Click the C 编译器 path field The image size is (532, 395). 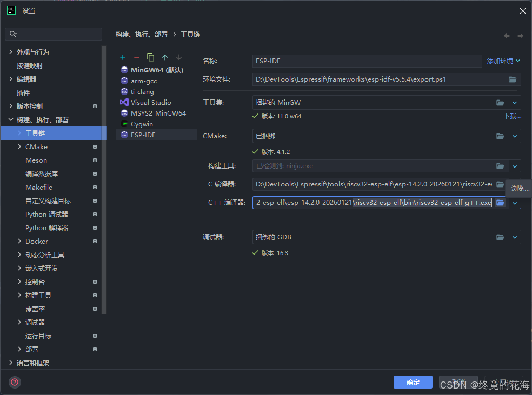point(373,184)
